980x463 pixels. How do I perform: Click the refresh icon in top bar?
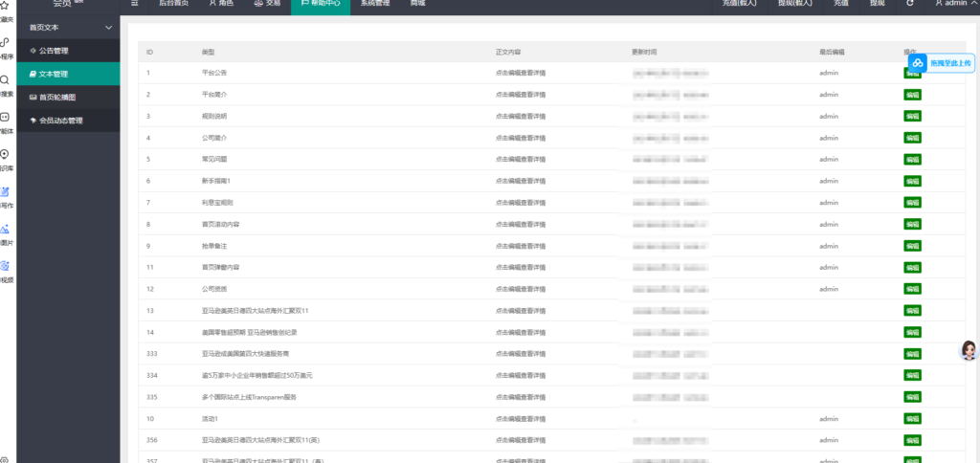(909, 4)
